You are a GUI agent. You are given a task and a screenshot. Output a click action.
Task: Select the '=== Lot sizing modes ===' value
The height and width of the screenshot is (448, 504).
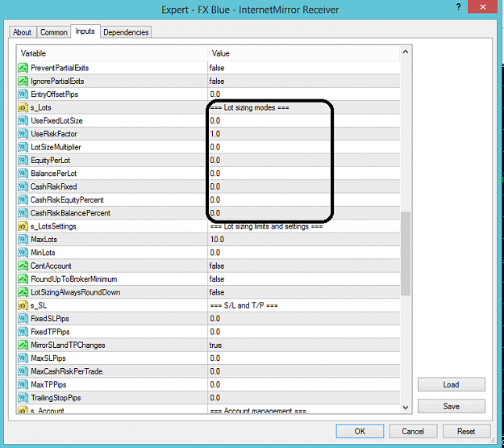[249, 107]
